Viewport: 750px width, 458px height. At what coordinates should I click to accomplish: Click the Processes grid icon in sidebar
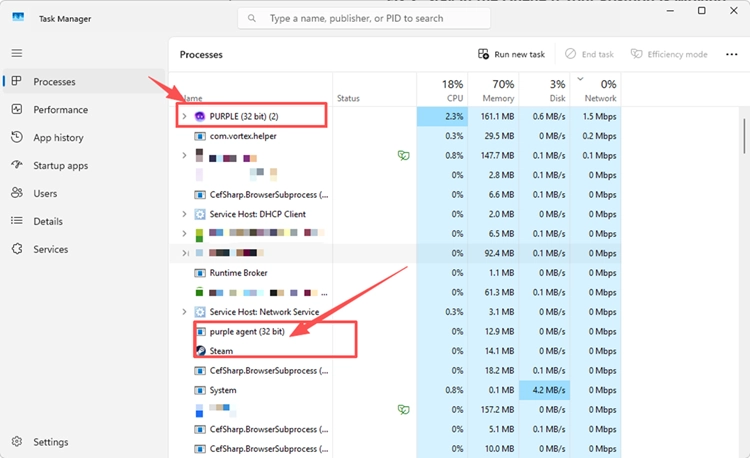pyautogui.click(x=17, y=81)
